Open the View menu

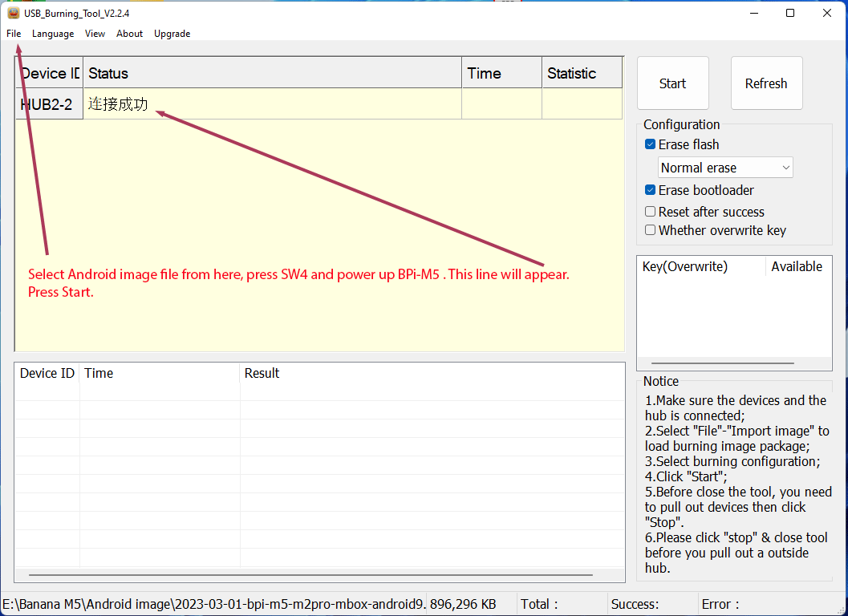click(95, 34)
